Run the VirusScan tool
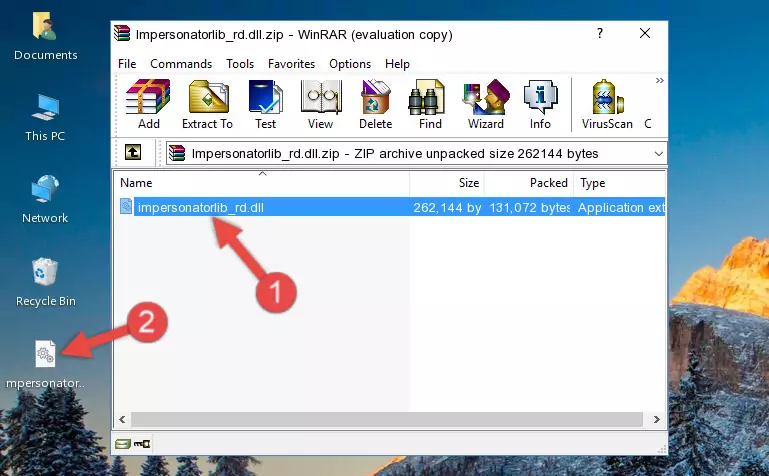The width and height of the screenshot is (769, 476). point(607,104)
